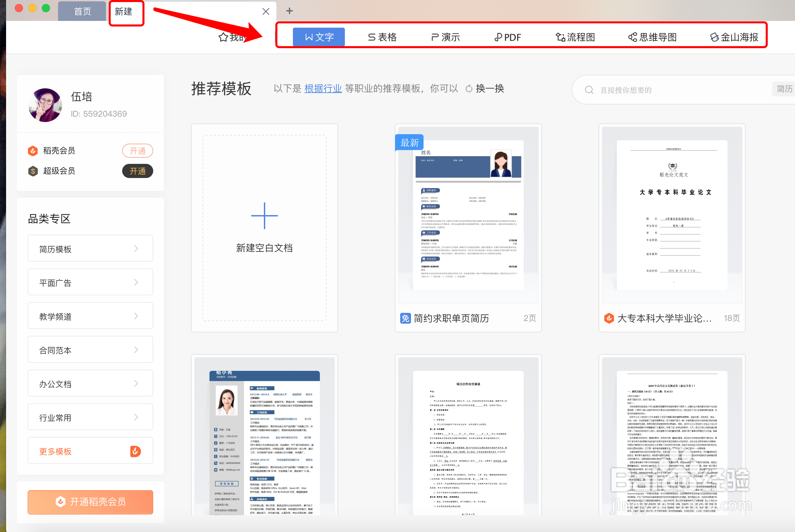Click the search magnifier icon

(x=589, y=90)
